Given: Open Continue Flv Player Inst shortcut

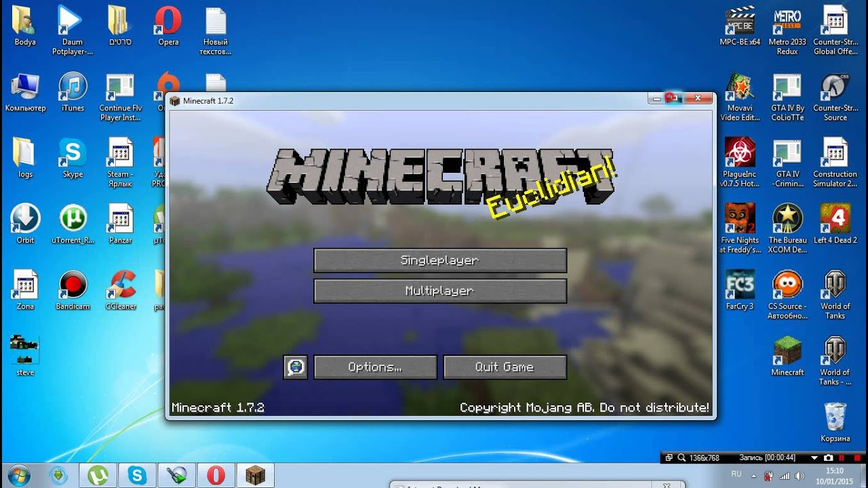Looking at the screenshot, I should 121,97.
